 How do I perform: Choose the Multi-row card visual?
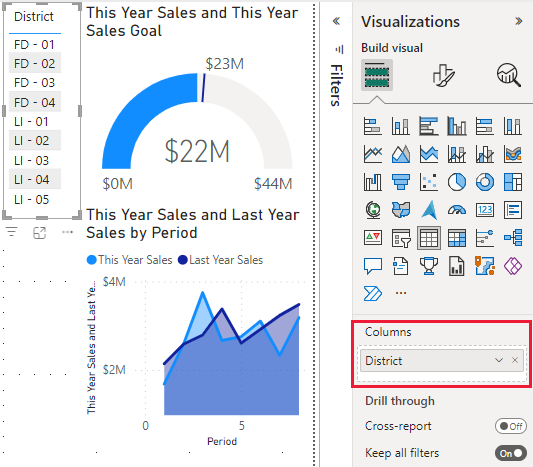coord(513,210)
